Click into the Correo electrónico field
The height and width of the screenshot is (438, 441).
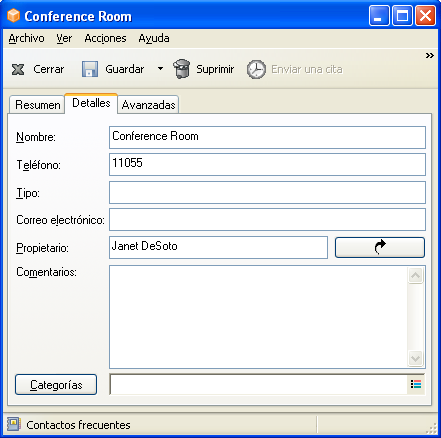pyautogui.click(x=267, y=219)
